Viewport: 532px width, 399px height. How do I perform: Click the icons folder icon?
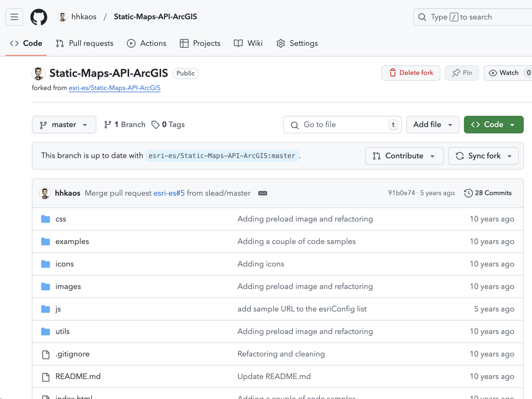[46, 264]
